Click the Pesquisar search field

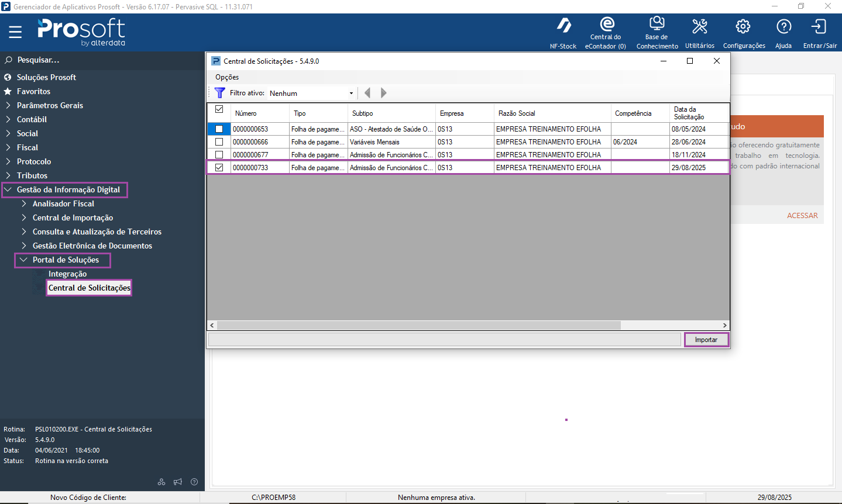[102, 60]
